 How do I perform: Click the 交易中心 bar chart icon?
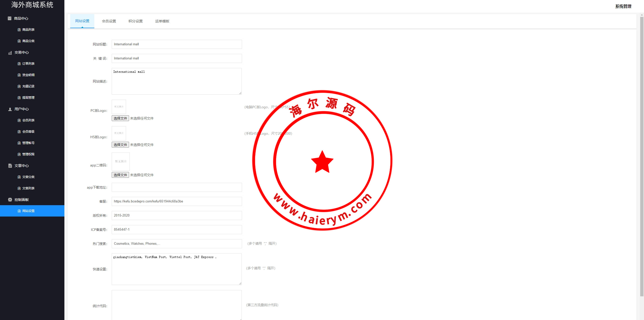click(10, 53)
